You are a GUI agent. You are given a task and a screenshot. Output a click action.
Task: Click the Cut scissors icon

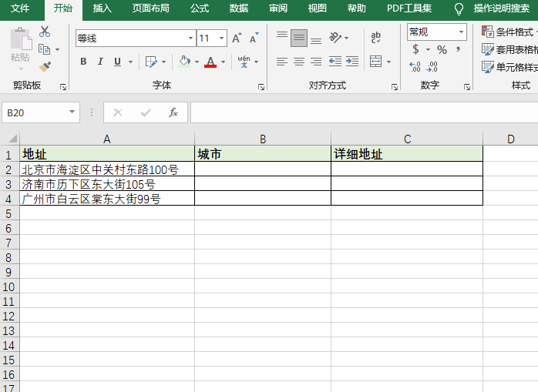coord(45,32)
